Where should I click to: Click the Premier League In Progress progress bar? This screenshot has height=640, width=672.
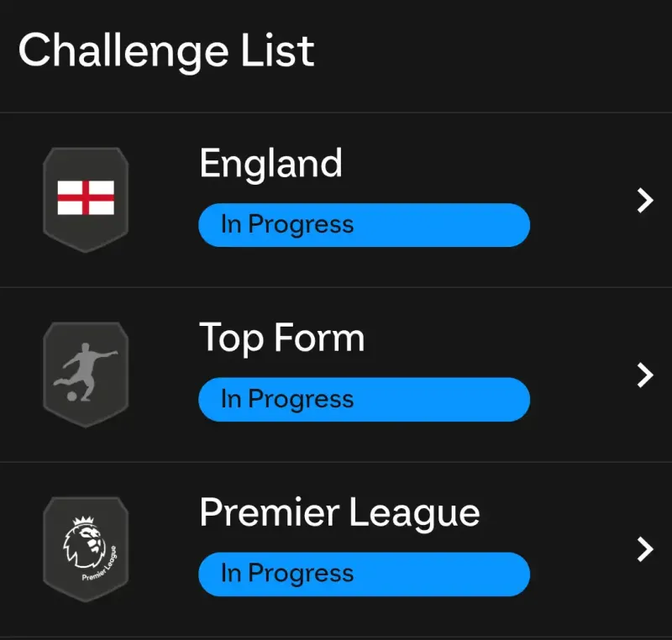tap(364, 574)
